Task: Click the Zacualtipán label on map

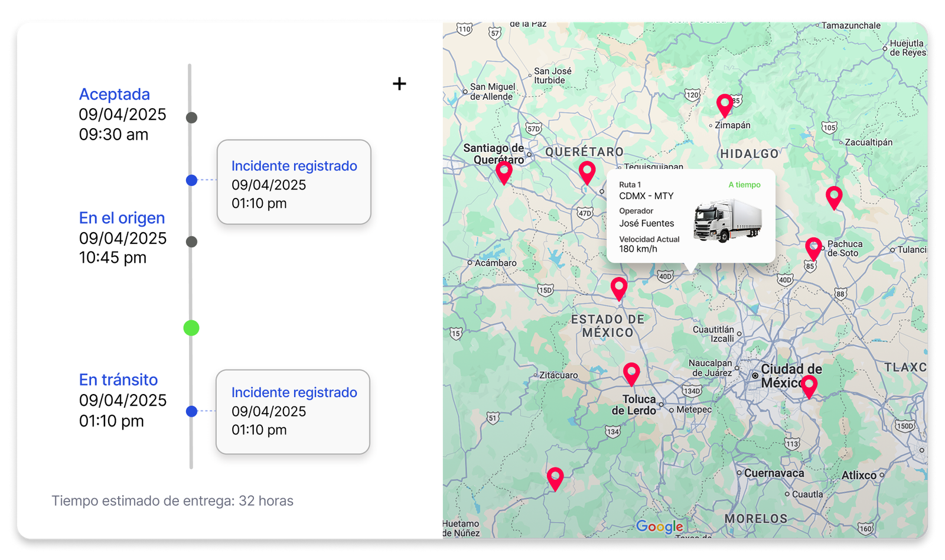Action: tap(869, 142)
